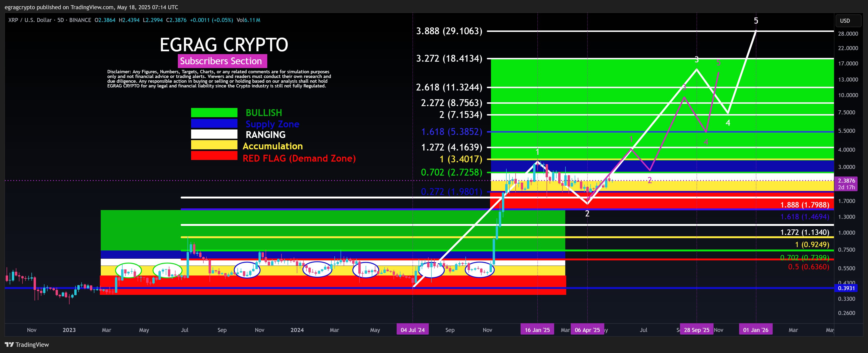The width and height of the screenshot is (868, 353).
Task: Click Fibonacci label 2.272 (8.7563)
Action: [x=452, y=103]
